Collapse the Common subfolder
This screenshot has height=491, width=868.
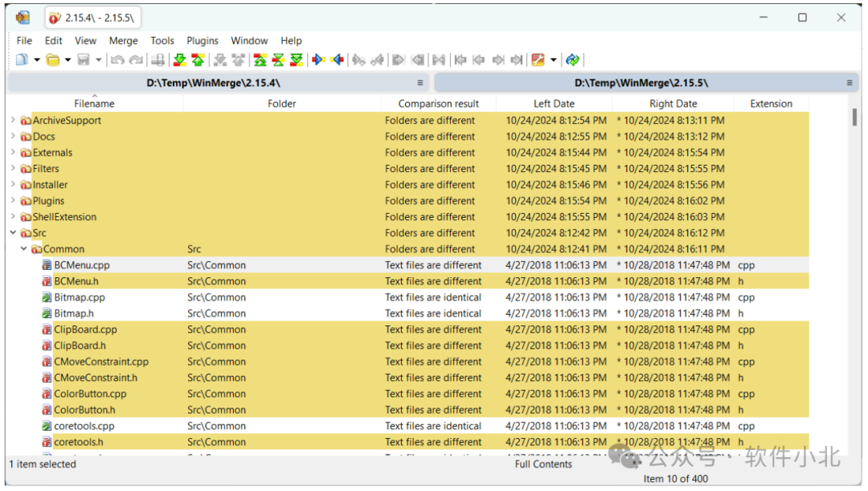click(24, 248)
